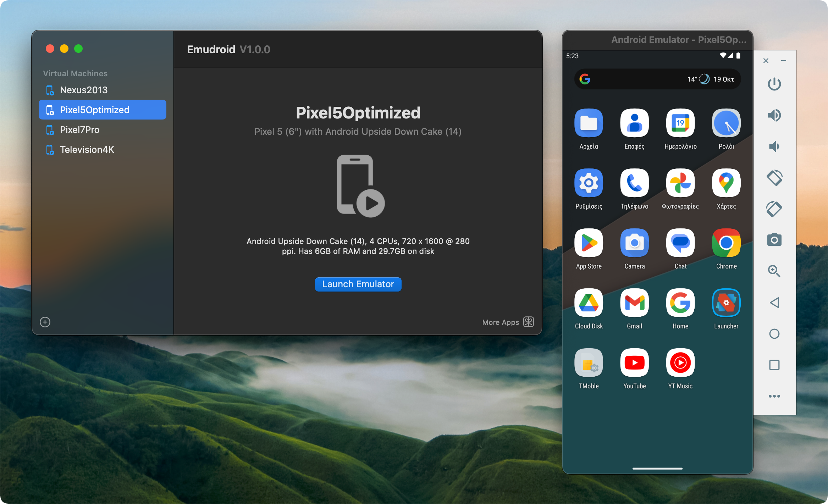828x504 pixels.
Task: Click the Android Emulator window title
Action: (679, 40)
